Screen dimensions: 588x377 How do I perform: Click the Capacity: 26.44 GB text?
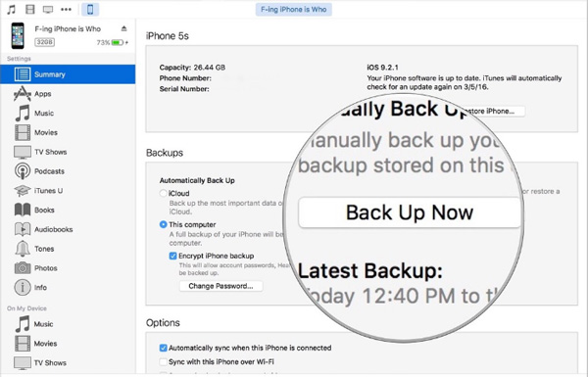click(x=192, y=68)
